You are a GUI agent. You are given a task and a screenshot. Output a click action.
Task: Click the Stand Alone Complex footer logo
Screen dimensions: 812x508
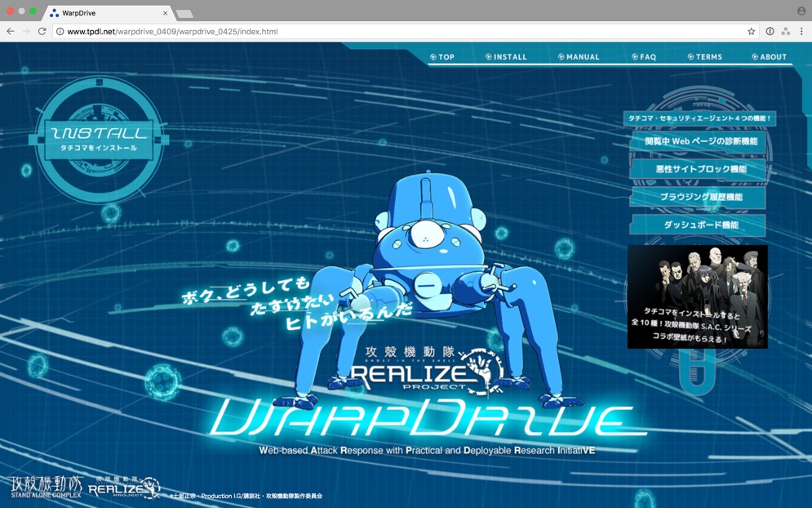coord(46,487)
